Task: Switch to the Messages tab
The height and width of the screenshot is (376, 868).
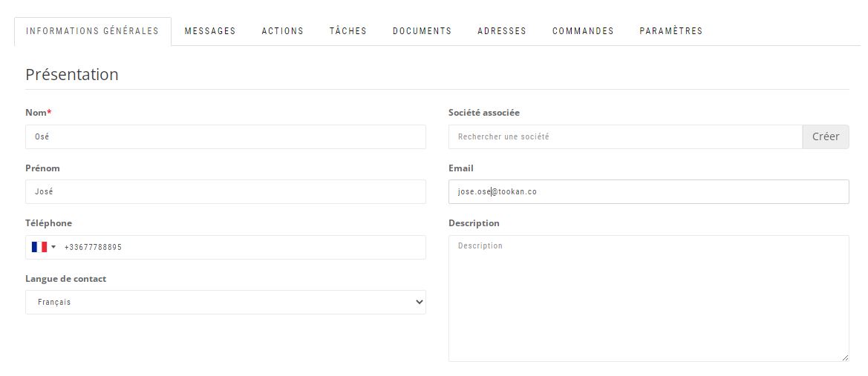Action: tap(210, 31)
